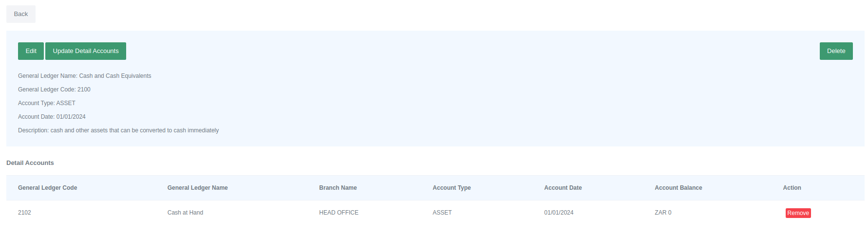Click the Action column header

pyautogui.click(x=792, y=188)
